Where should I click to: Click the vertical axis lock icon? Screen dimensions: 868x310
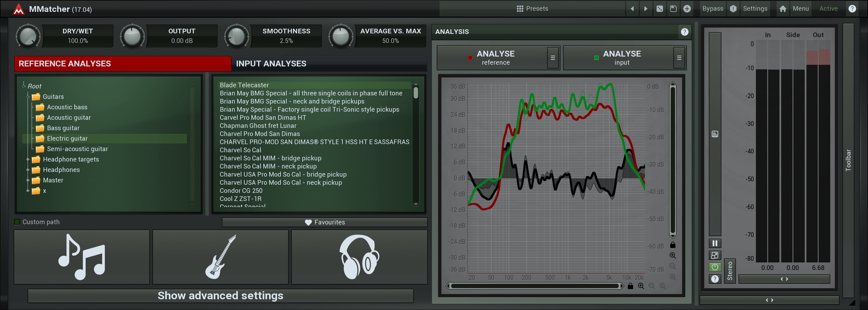[x=673, y=245]
